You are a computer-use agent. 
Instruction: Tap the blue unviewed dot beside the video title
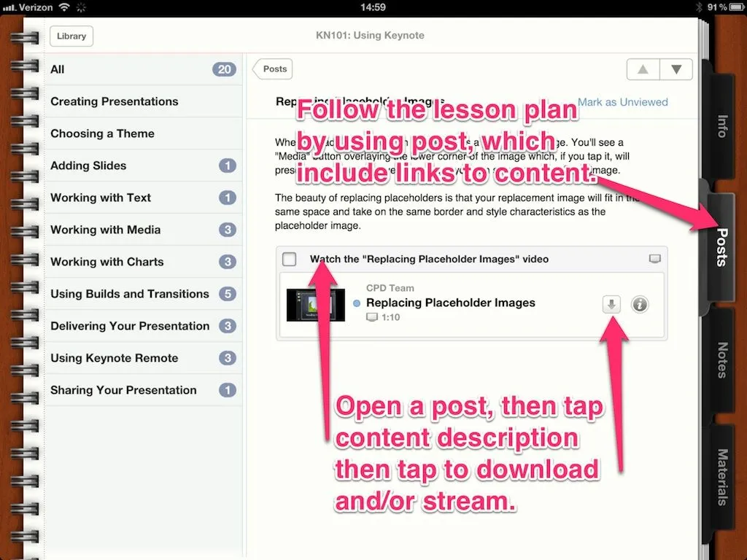tap(357, 303)
